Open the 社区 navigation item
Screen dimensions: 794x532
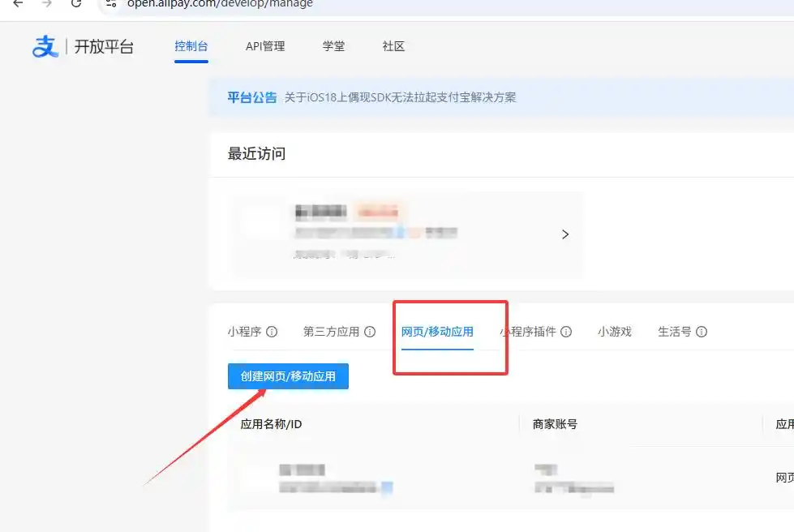click(x=393, y=46)
